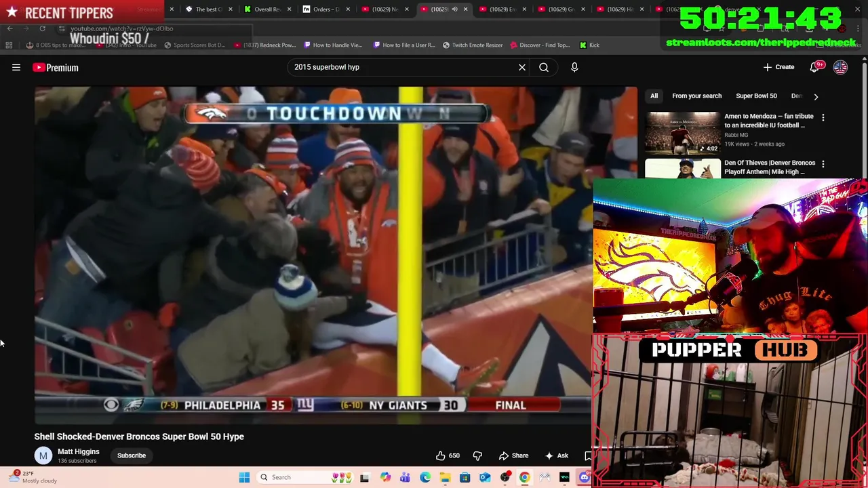
Task: Switch to OBS Studio in the taskbar
Action: 505,477
